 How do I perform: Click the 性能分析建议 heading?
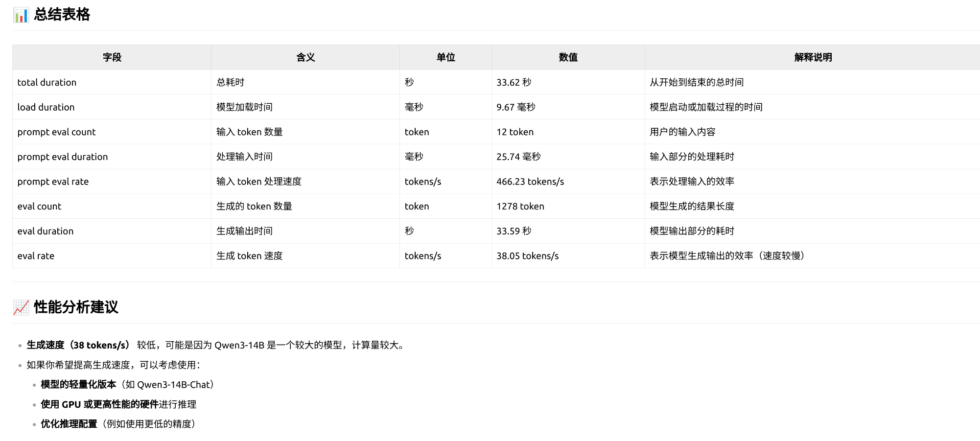coord(76,307)
